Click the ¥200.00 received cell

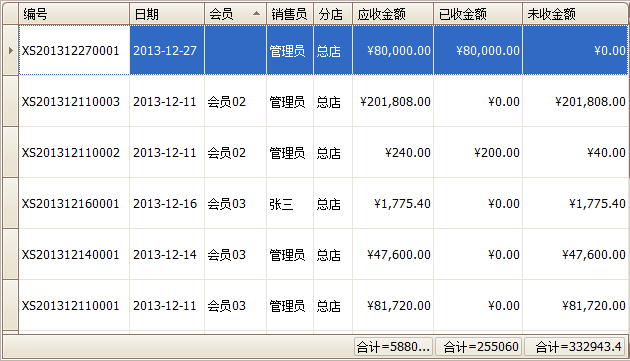pyautogui.click(x=478, y=152)
